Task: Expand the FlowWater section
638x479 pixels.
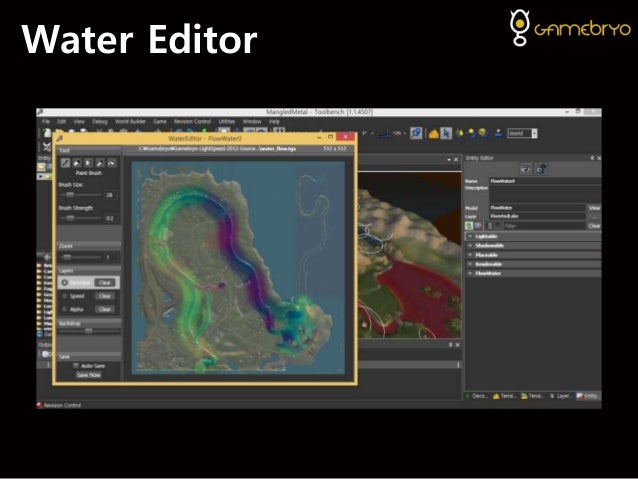Action: pos(470,273)
